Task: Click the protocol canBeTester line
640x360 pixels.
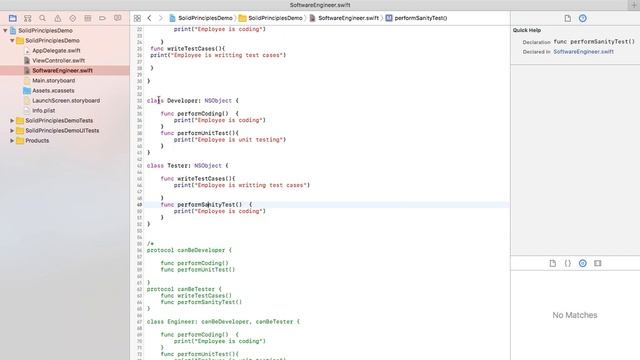Action: pyautogui.click(x=184, y=289)
